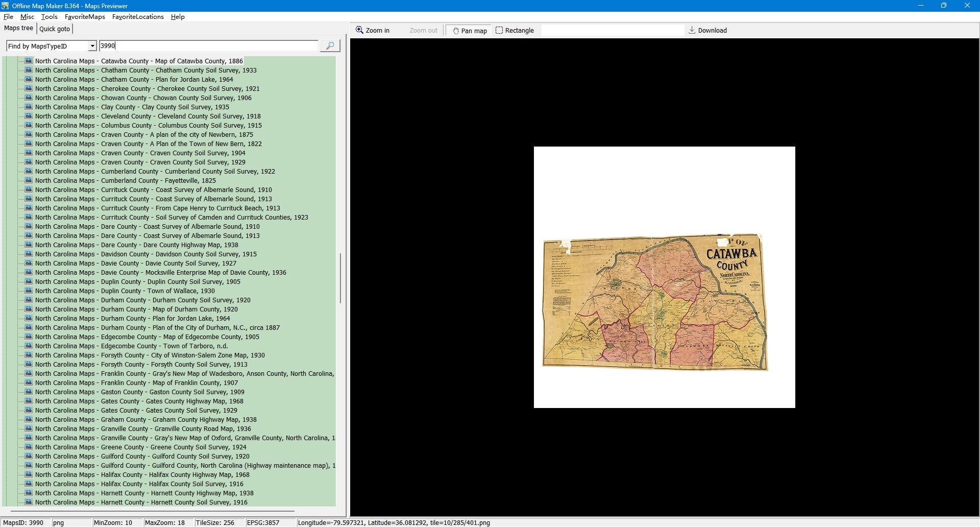Select the Maps tree tab

click(x=19, y=29)
